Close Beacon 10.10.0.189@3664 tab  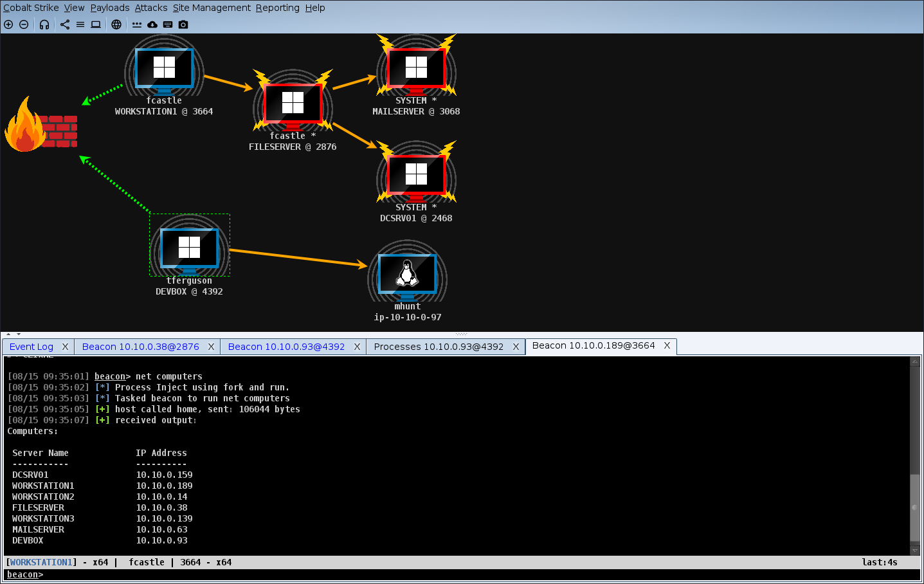coord(667,345)
